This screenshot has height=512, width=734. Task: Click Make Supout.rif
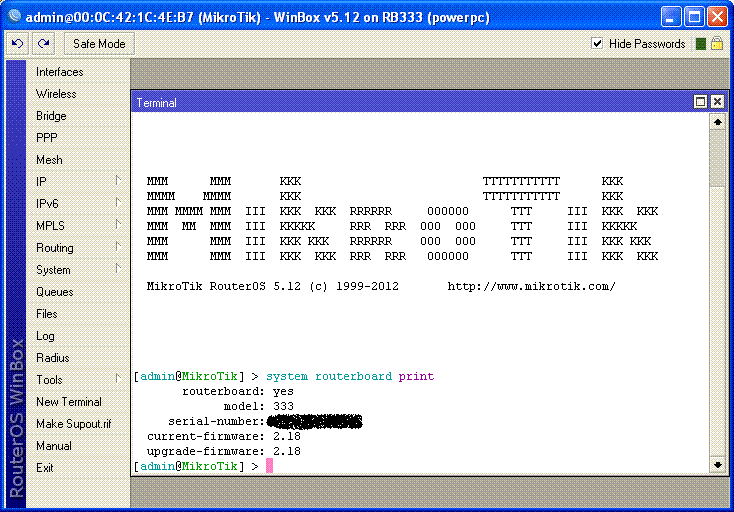(x=73, y=424)
